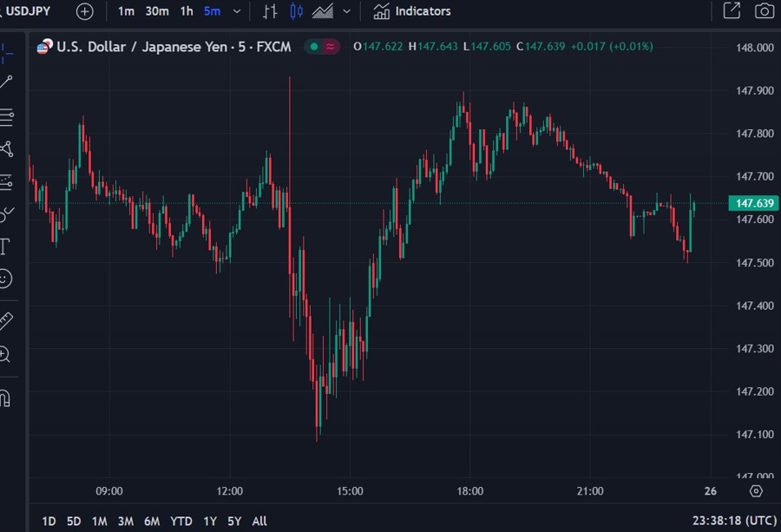Image resolution: width=781 pixels, height=532 pixels.
Task: Click the 23:38:18 (UTC) timezone clock
Action: (x=734, y=521)
